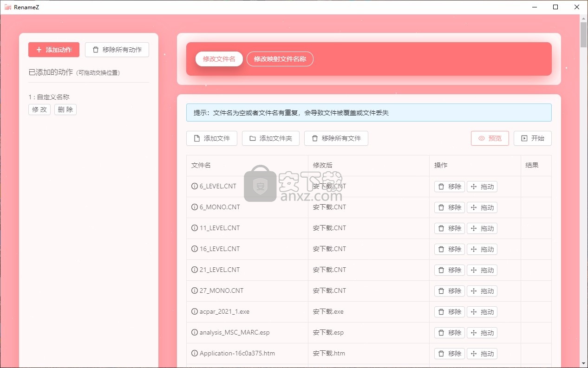Remove 27_MONO.CNT with its 移除 button
The height and width of the screenshot is (368, 588).
[450, 291]
